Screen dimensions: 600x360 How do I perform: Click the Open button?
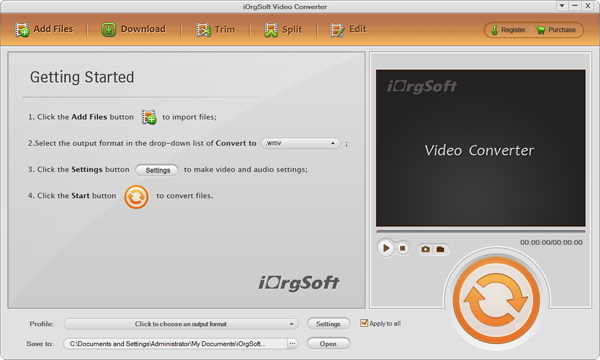tap(328, 344)
